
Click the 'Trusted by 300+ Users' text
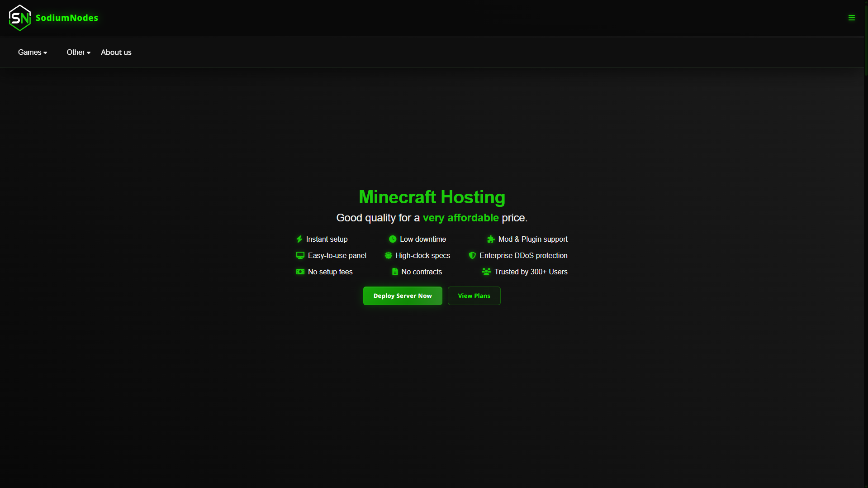tap(531, 272)
